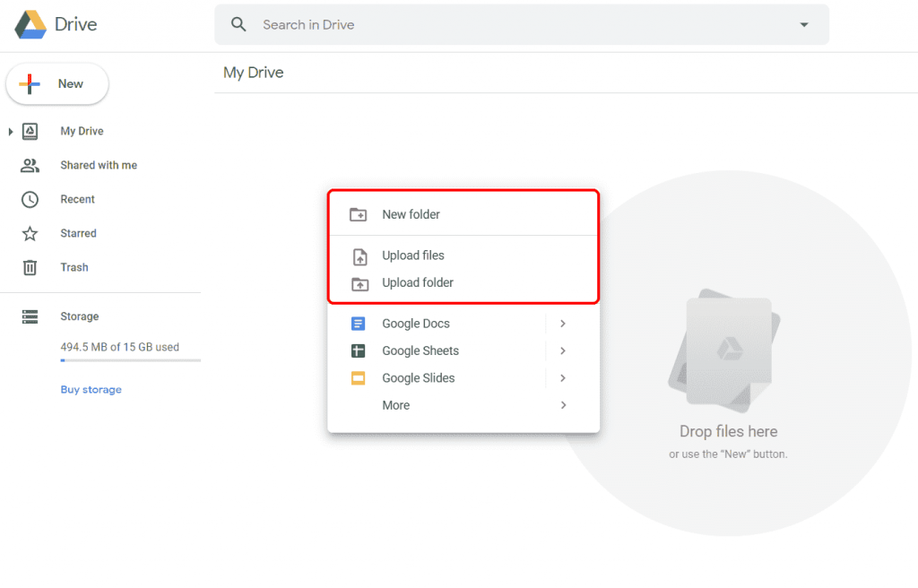Go to Recent files

pos(77,199)
